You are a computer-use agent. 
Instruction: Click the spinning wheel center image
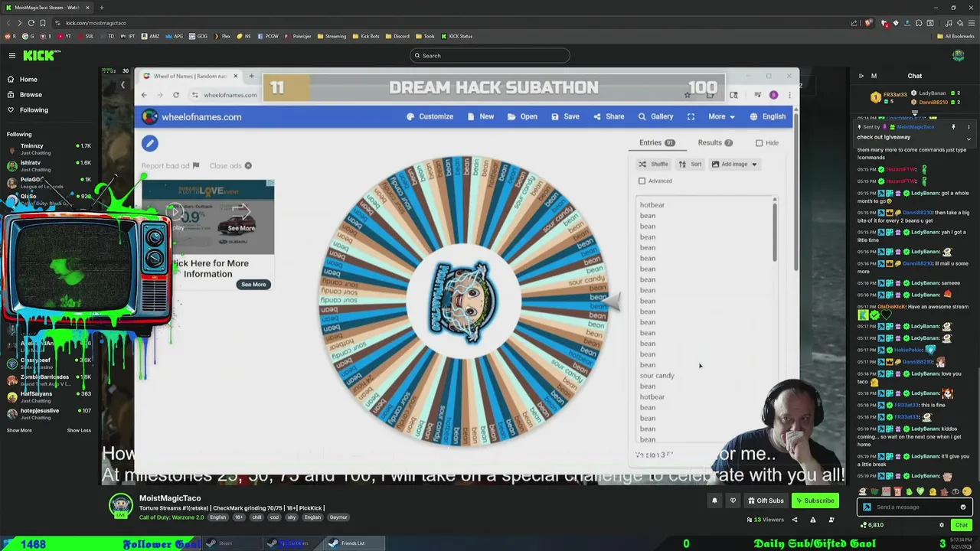462,302
